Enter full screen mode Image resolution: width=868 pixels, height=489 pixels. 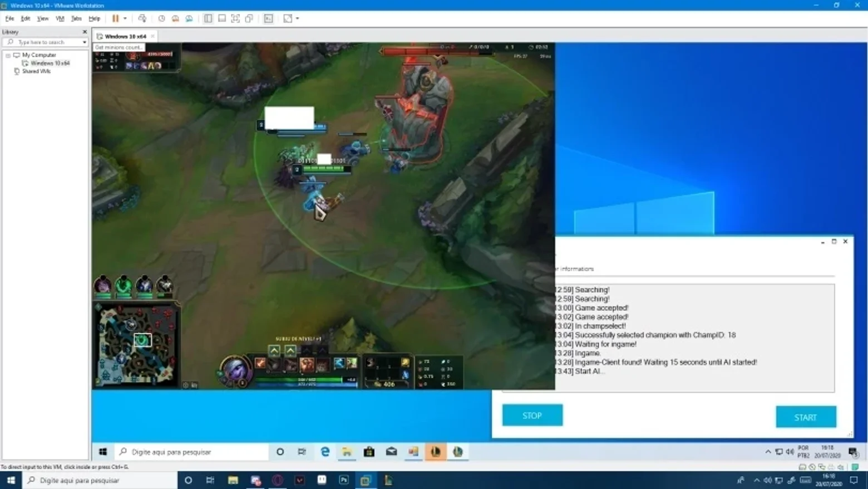click(235, 18)
